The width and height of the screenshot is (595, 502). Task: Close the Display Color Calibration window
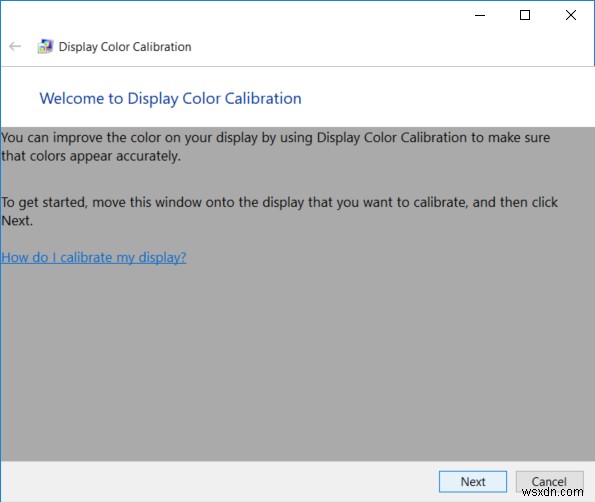(x=571, y=15)
